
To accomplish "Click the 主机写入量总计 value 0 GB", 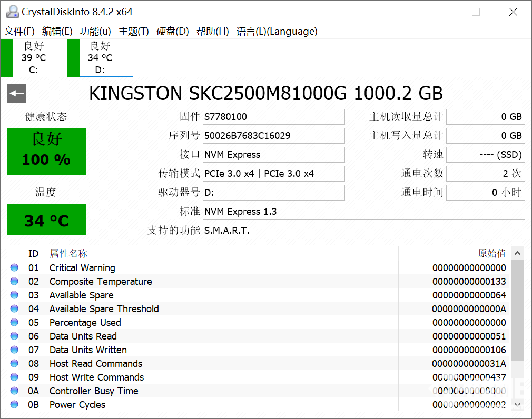I will 486,136.
